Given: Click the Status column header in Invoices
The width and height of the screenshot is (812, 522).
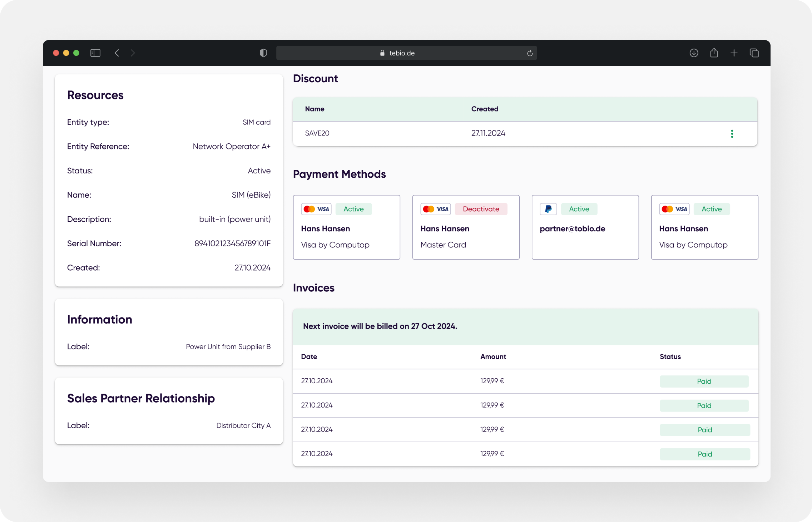Looking at the screenshot, I should click(x=670, y=357).
